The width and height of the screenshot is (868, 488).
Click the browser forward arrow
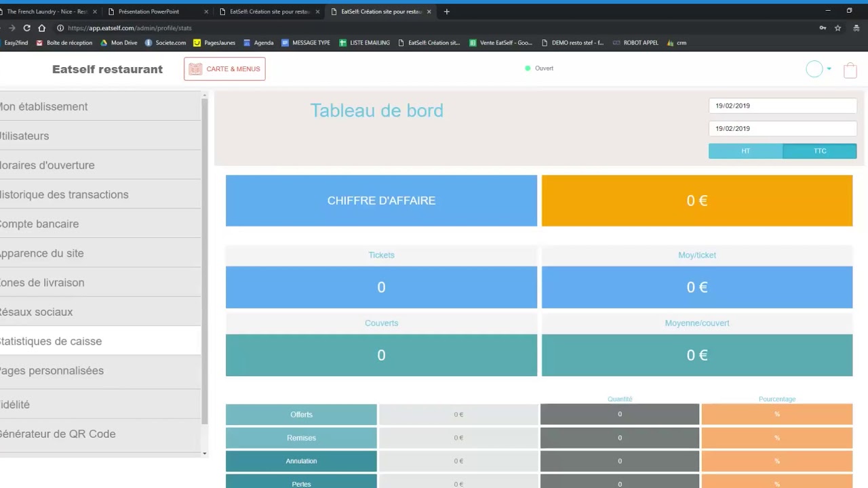(x=12, y=28)
